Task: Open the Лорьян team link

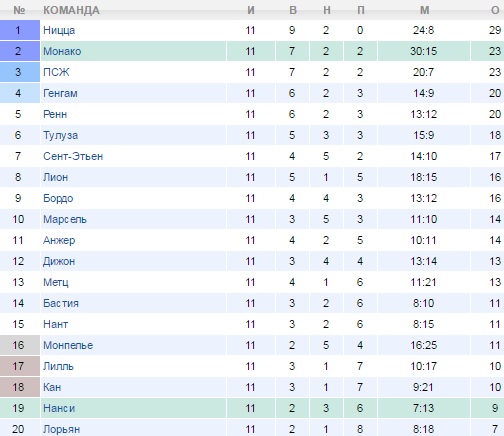Action: coord(61,429)
